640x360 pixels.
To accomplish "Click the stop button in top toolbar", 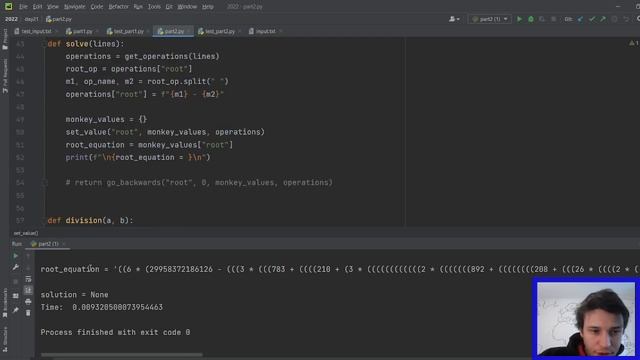I will tap(553, 19).
